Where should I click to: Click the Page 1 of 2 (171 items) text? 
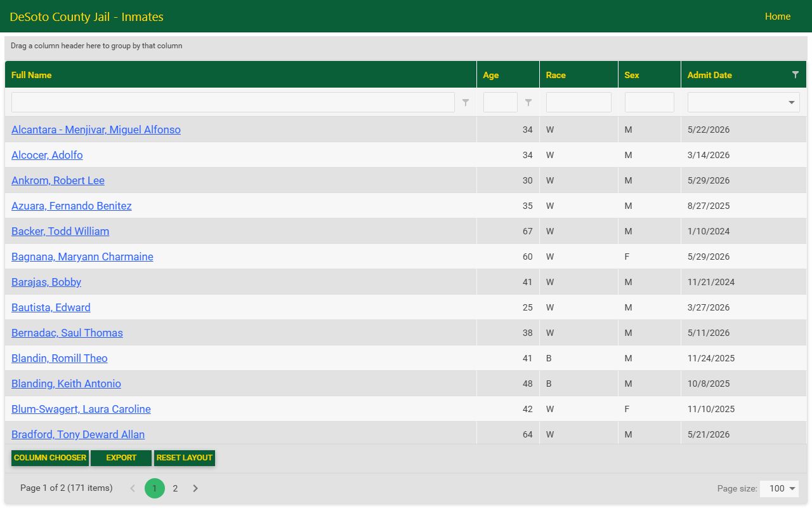pos(67,488)
